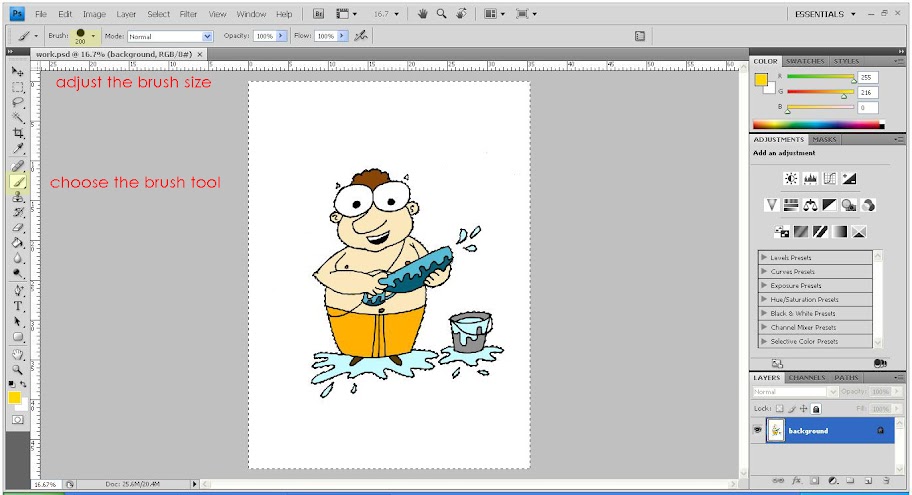Select the highlighted Brush tool
This screenshot has height=495, width=912.
pos(18,182)
